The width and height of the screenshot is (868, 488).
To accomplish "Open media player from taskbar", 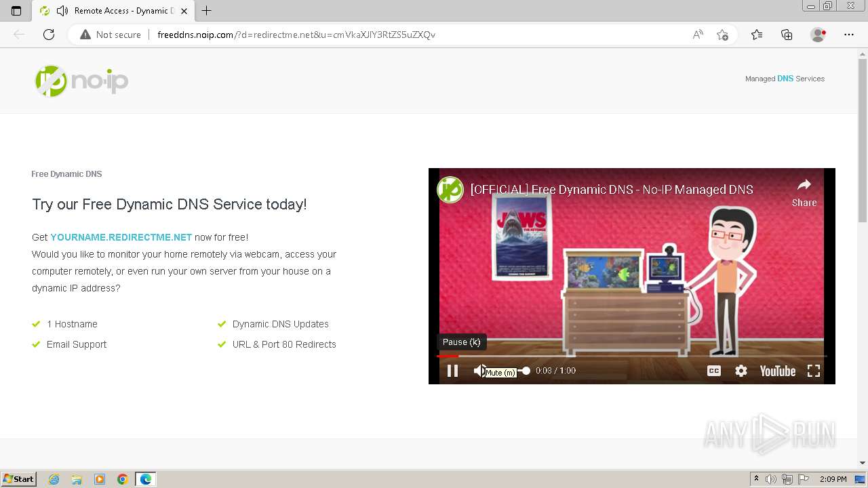I will (x=100, y=479).
